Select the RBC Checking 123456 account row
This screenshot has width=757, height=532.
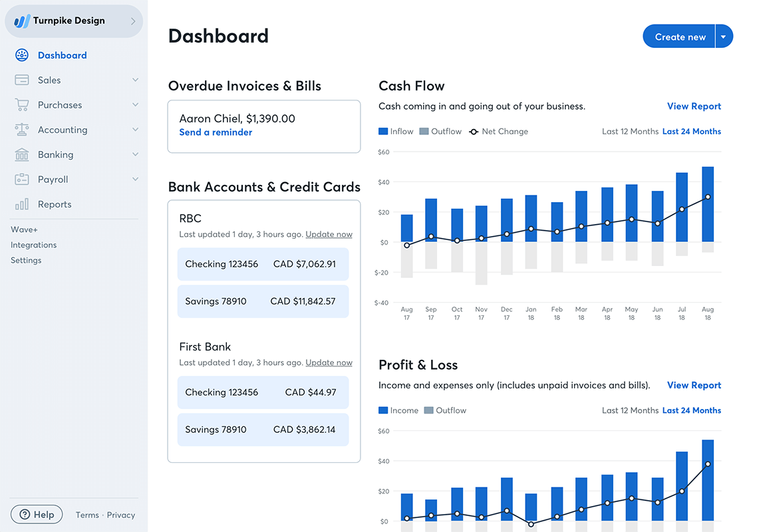coord(263,264)
